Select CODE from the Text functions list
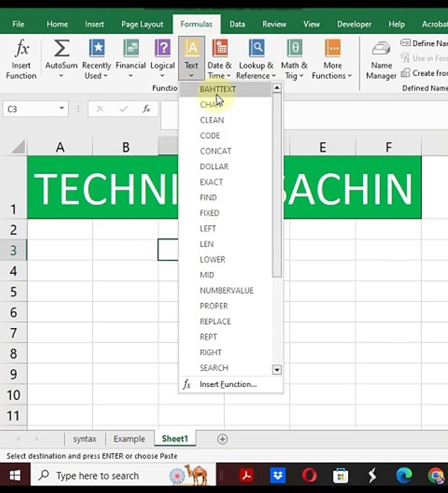Viewport: 448px width, 493px height. click(x=225, y=136)
